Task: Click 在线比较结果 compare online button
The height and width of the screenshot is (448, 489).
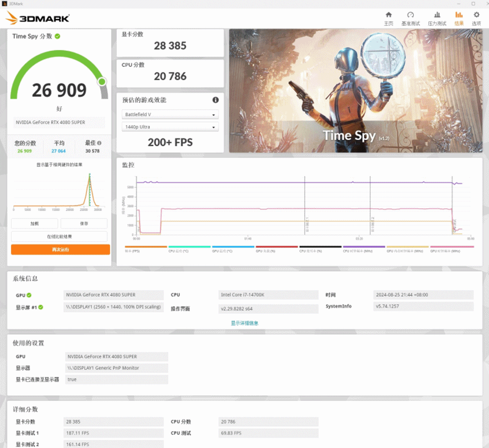Action: pos(59,237)
